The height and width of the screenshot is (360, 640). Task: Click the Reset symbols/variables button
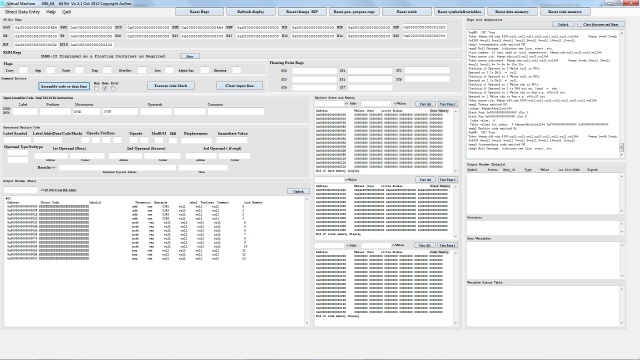click(459, 12)
